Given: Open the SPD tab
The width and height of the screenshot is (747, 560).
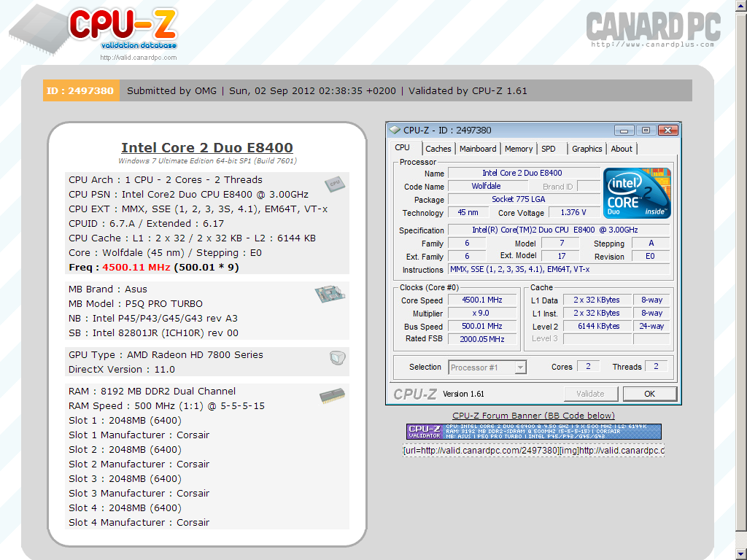Looking at the screenshot, I should pos(549,149).
